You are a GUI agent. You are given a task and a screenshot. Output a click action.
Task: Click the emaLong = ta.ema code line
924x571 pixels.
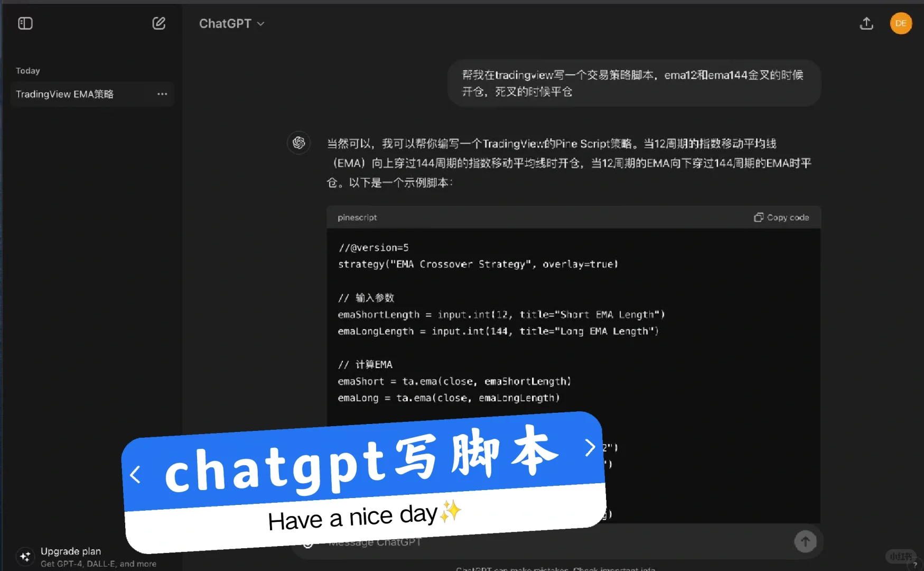click(x=449, y=398)
